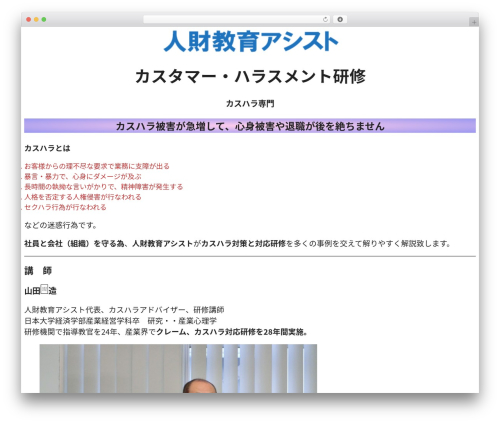Select line 長時間の執拗な言いがかりで

coord(103,187)
